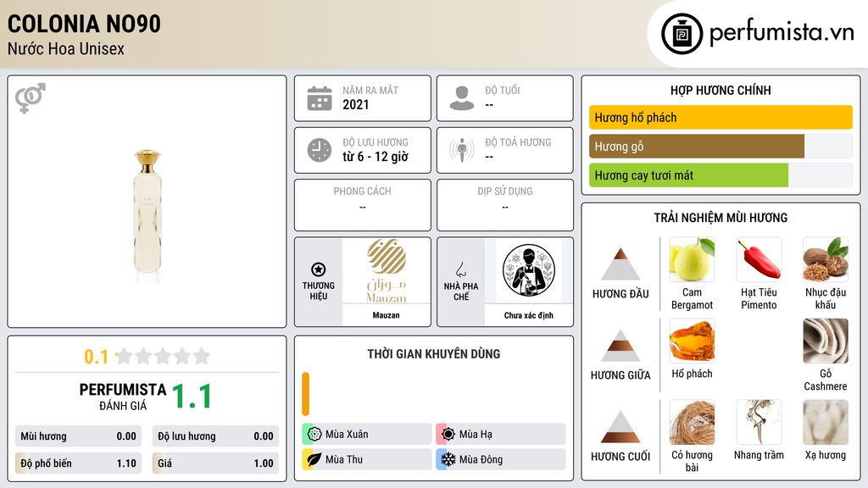Viewport: 868px width, 488px height.
Task: Click the five-star rating row
Action: click(164, 356)
